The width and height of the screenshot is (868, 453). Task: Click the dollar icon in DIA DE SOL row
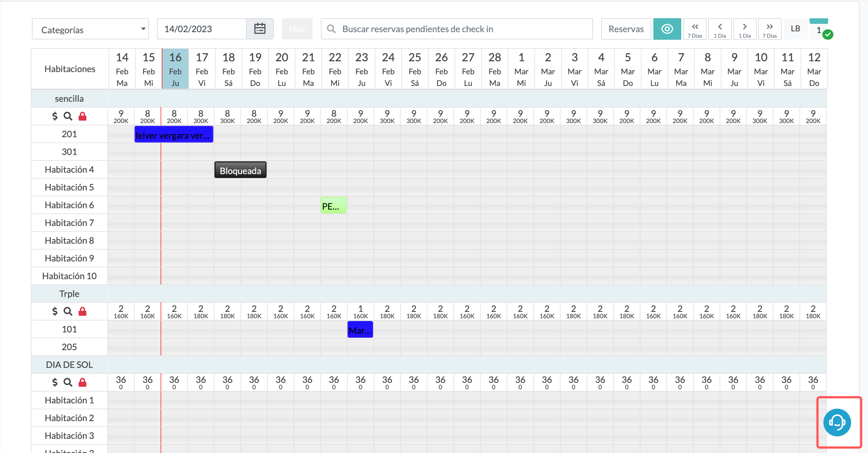tap(55, 382)
